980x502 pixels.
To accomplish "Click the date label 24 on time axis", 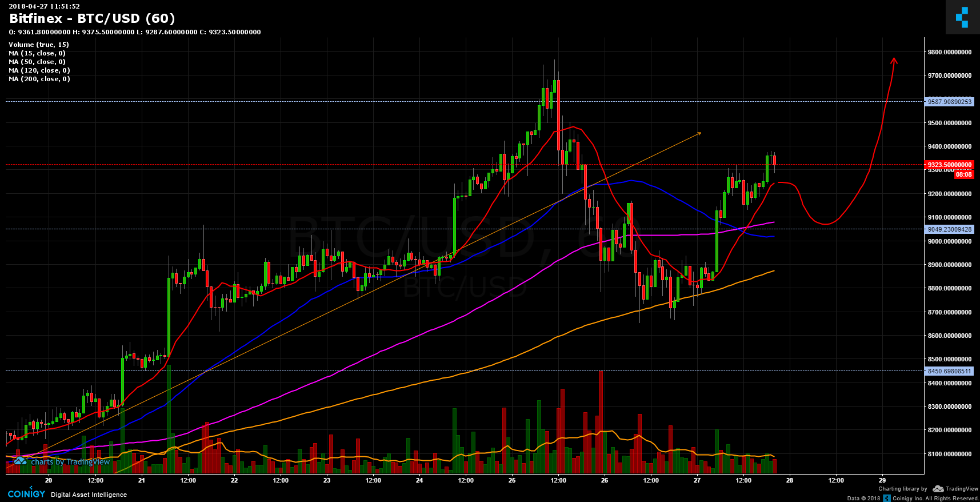I will pyautogui.click(x=419, y=480).
